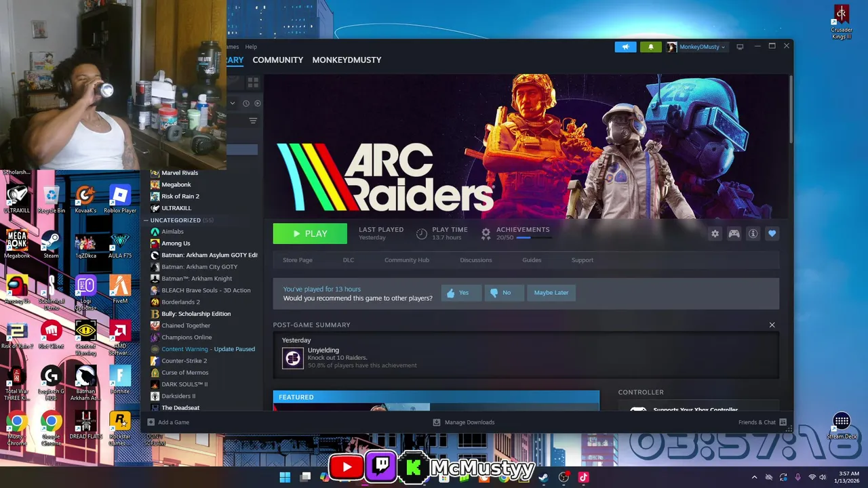This screenshot has width=868, height=488.
Task: Switch library to grid view icon
Action: click(253, 82)
